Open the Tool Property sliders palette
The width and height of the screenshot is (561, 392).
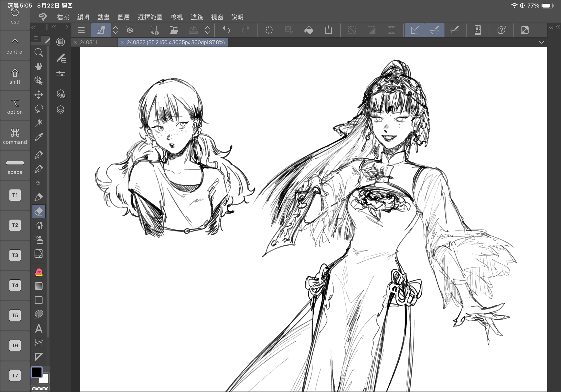(x=61, y=74)
